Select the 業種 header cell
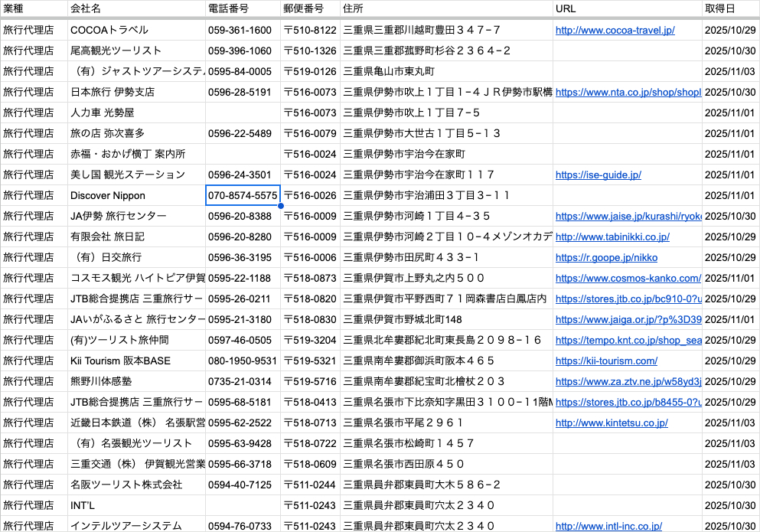The image size is (760, 532). click(x=34, y=8)
